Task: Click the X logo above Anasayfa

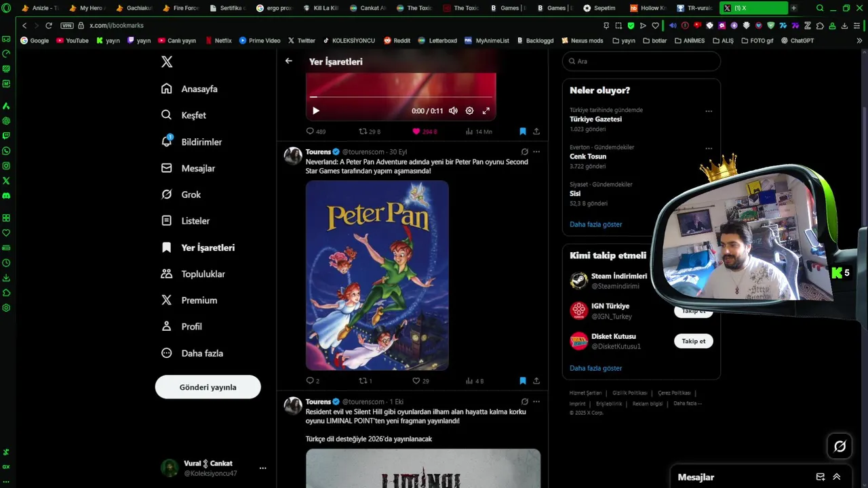Action: click(167, 62)
